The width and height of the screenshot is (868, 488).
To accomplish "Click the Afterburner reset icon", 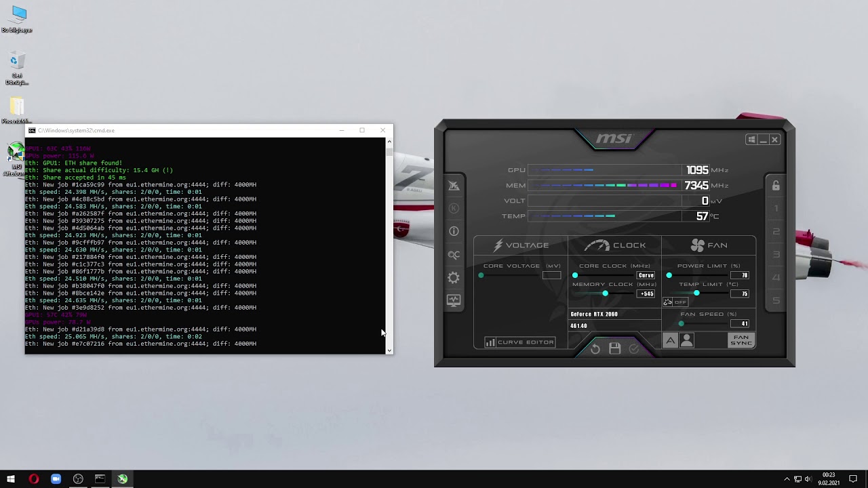I will (x=595, y=348).
